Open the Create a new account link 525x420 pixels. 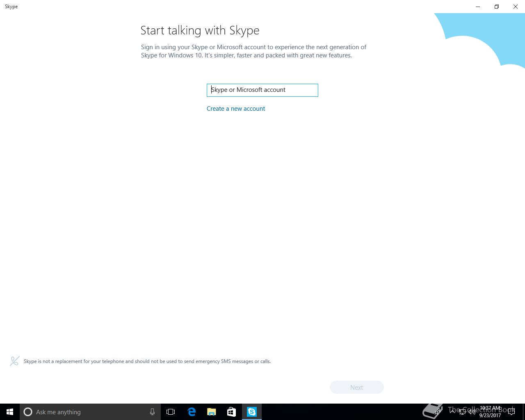[236, 109]
